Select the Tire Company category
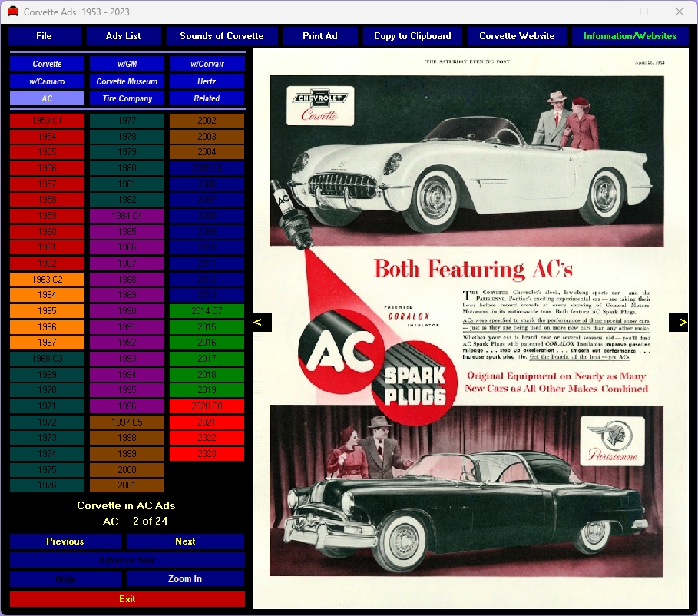Viewport: 698px width, 616px height. [127, 98]
